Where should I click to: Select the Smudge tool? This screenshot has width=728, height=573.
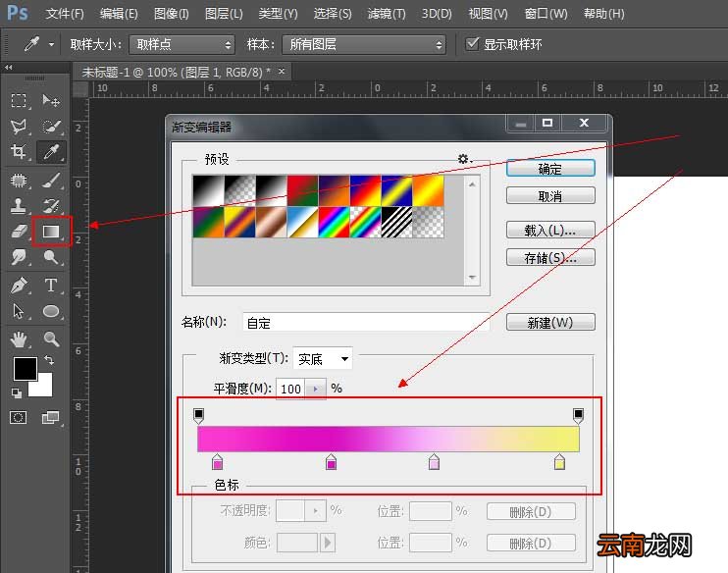click(x=19, y=257)
